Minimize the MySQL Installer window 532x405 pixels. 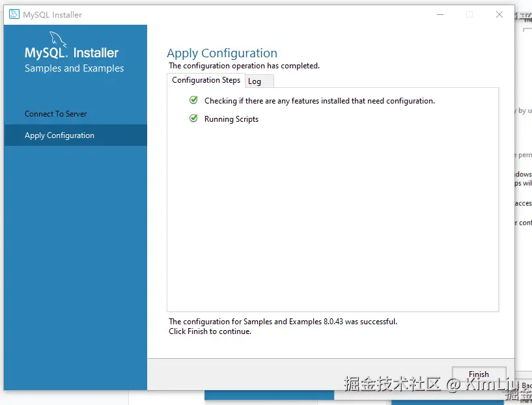[x=440, y=14]
